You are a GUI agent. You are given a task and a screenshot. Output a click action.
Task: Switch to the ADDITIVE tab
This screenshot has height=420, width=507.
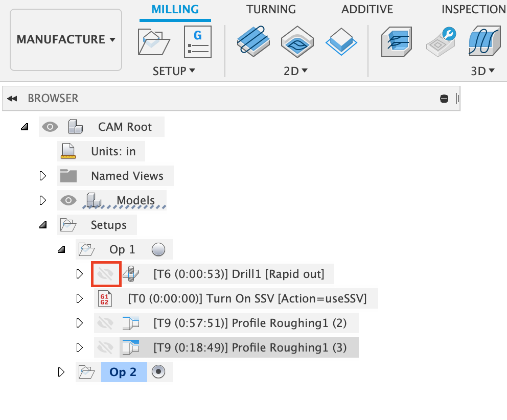(x=367, y=9)
